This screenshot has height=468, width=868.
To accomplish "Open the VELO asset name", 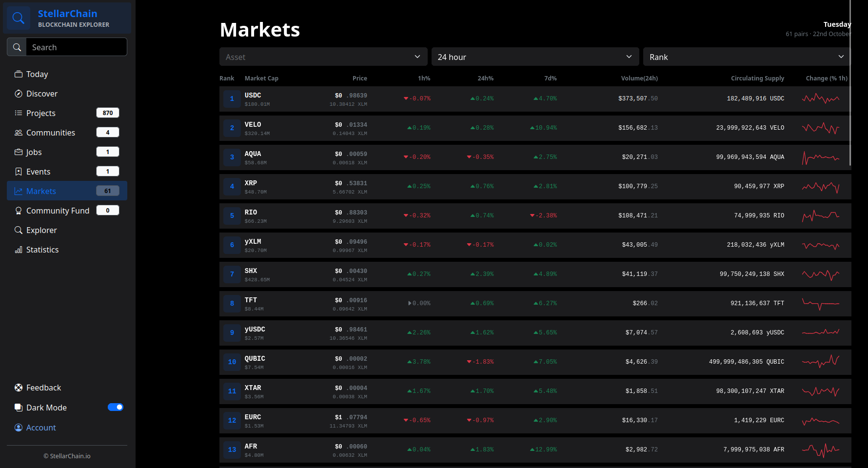I will (253, 124).
